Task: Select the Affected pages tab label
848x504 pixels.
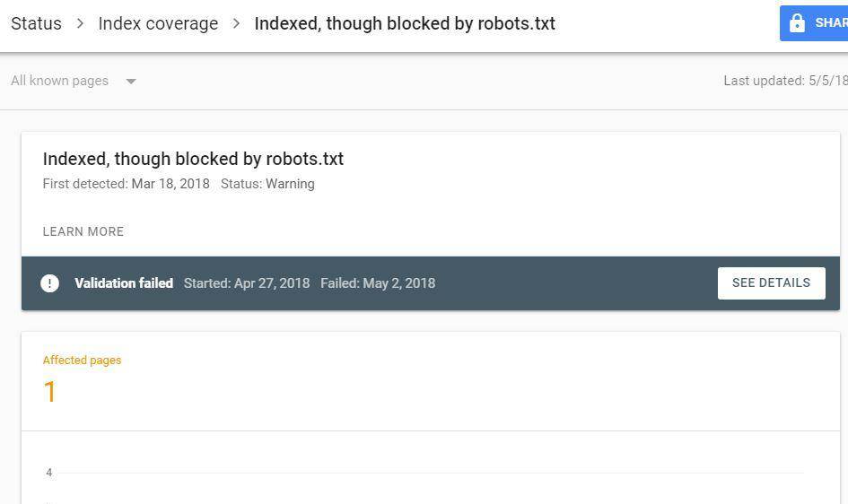Action: point(82,361)
